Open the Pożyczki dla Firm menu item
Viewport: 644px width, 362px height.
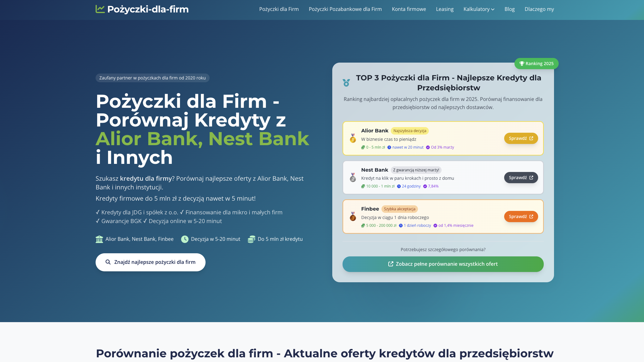click(x=279, y=9)
